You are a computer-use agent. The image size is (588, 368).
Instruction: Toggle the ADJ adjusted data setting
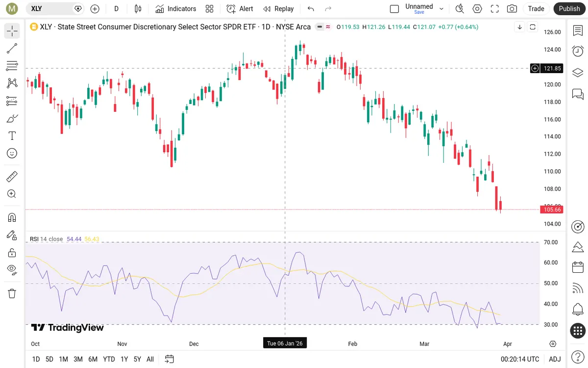[x=555, y=359]
